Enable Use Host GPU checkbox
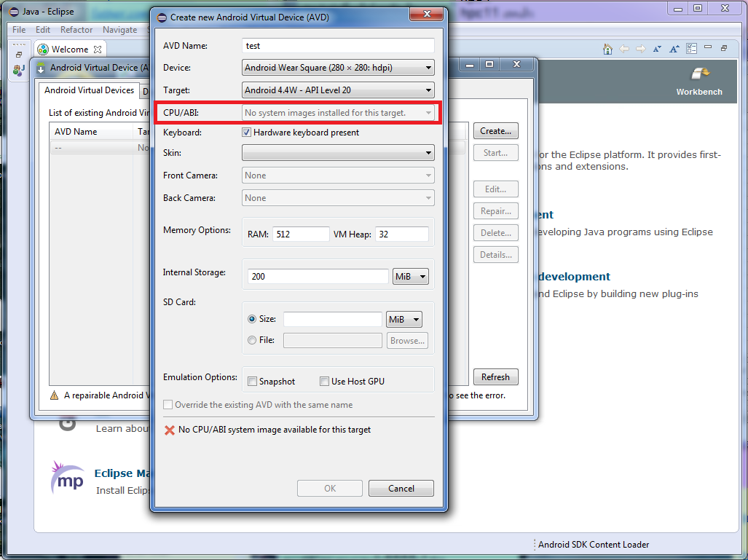The width and height of the screenshot is (748, 560). pos(324,382)
